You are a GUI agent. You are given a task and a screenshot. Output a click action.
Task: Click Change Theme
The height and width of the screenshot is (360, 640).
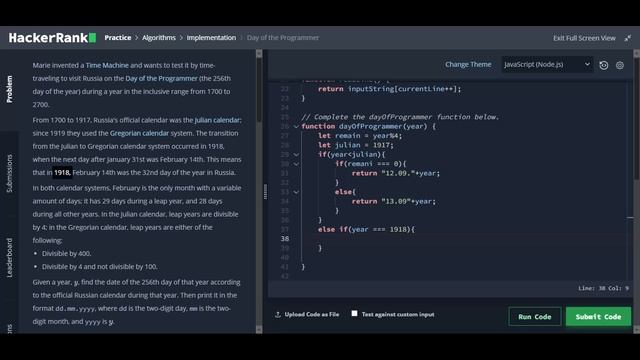click(x=468, y=64)
